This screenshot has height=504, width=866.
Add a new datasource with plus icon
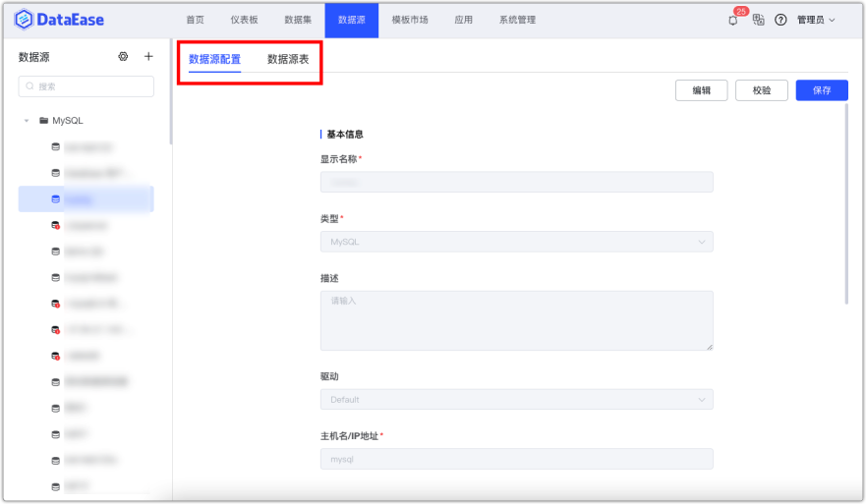point(148,57)
